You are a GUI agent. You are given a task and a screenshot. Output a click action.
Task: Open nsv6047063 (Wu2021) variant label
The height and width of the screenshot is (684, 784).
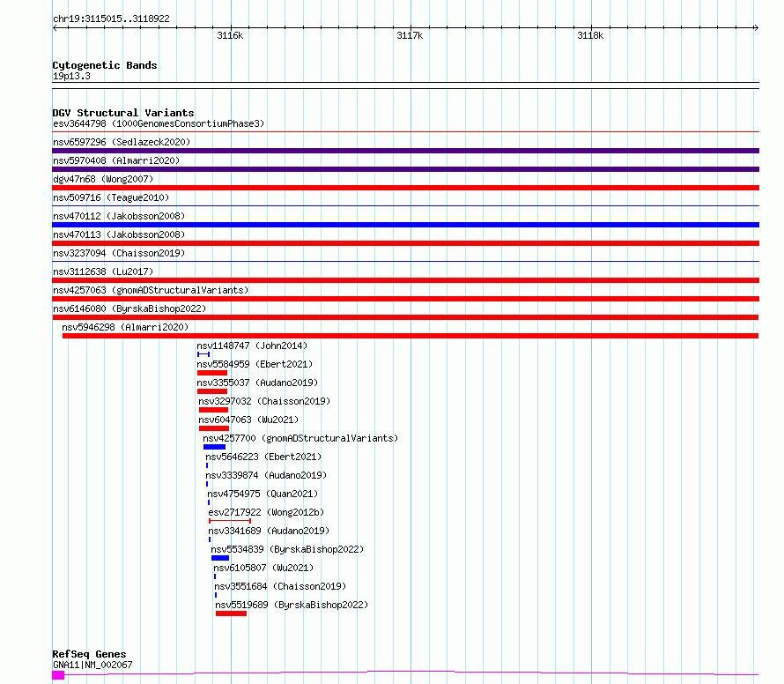[248, 420]
